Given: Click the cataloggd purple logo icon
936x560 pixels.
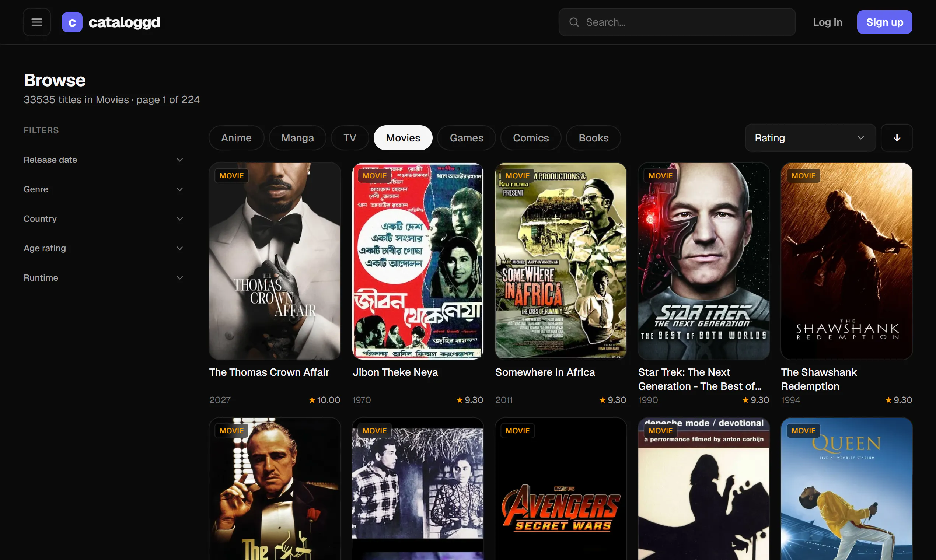Looking at the screenshot, I should coord(72,22).
